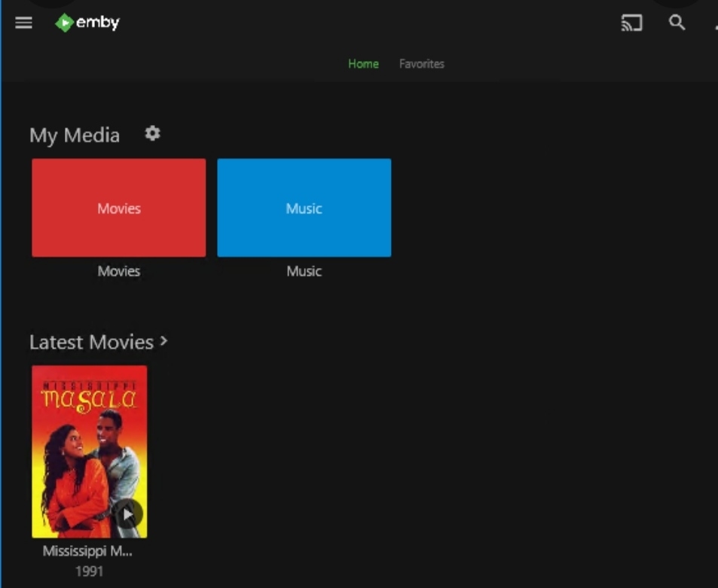
Task: Open the Cast to device icon
Action: (x=631, y=23)
